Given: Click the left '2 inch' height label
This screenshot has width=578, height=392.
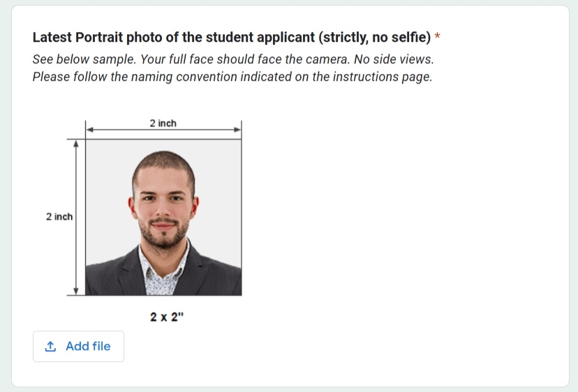Looking at the screenshot, I should tap(59, 217).
